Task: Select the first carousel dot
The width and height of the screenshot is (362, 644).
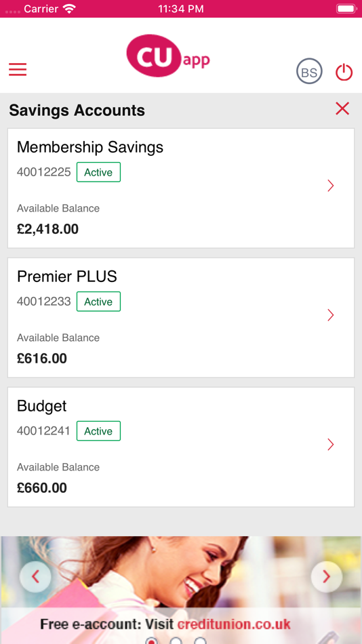Action: [152, 641]
